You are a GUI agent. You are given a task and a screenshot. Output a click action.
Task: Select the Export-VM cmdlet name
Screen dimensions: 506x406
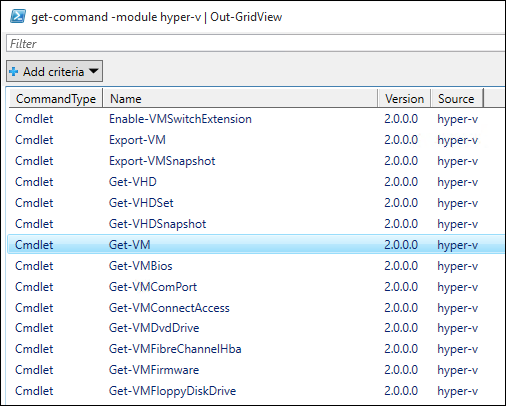click(x=137, y=140)
